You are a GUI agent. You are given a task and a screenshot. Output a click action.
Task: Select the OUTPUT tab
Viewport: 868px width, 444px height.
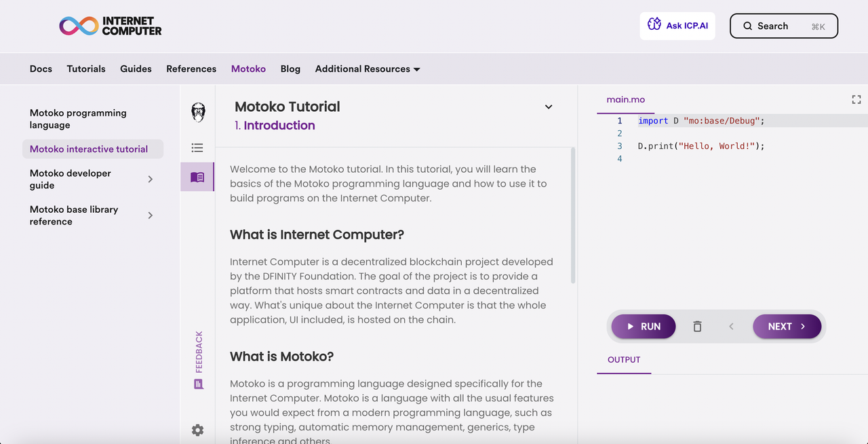click(624, 360)
